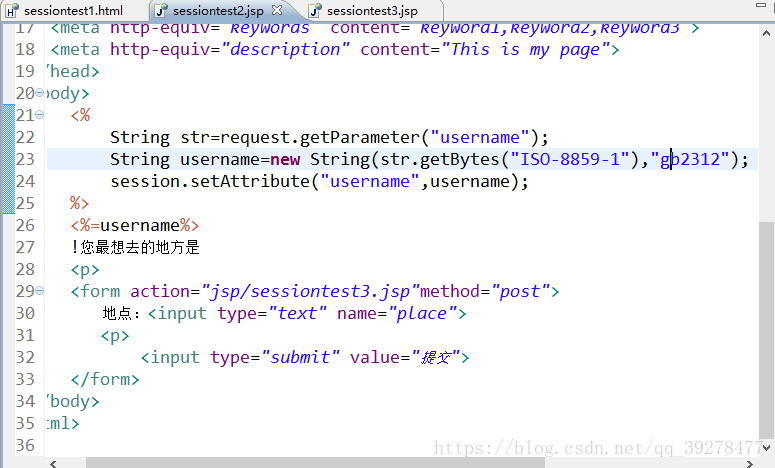Click "This is my page" content on line 18
This screenshot has width=775, height=468.
525,49
